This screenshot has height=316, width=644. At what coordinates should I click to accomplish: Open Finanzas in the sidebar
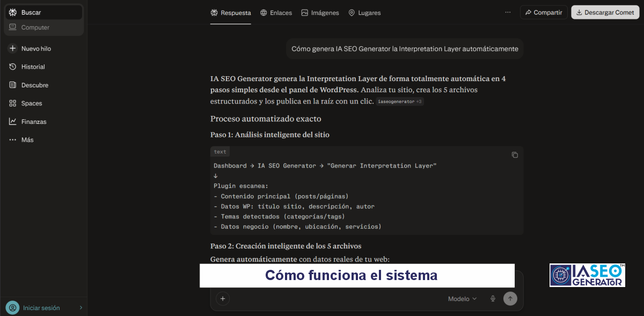[x=33, y=122]
